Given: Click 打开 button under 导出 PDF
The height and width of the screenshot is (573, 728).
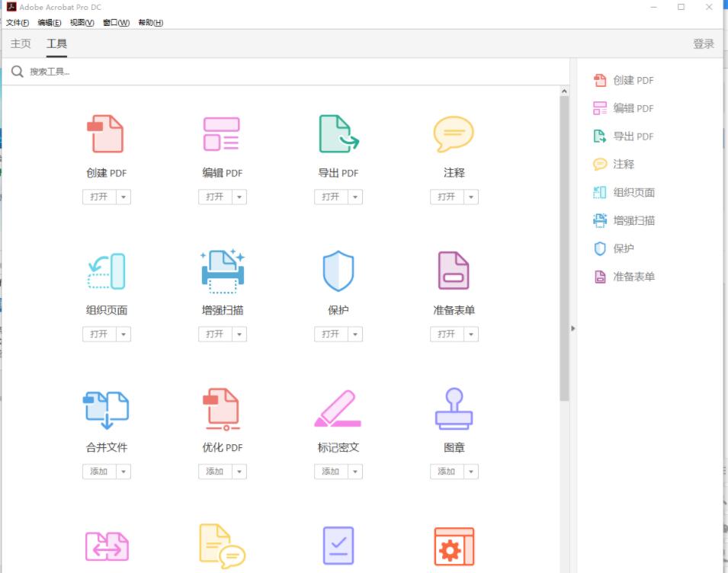Looking at the screenshot, I should 331,197.
